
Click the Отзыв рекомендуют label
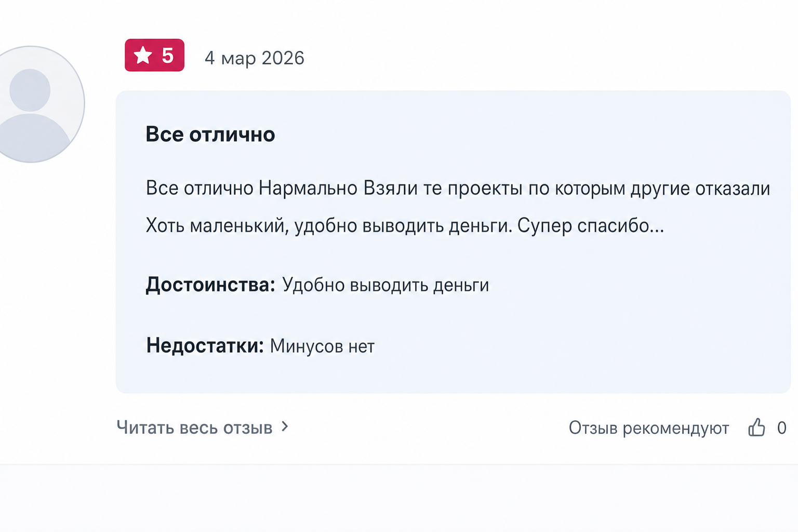649,428
